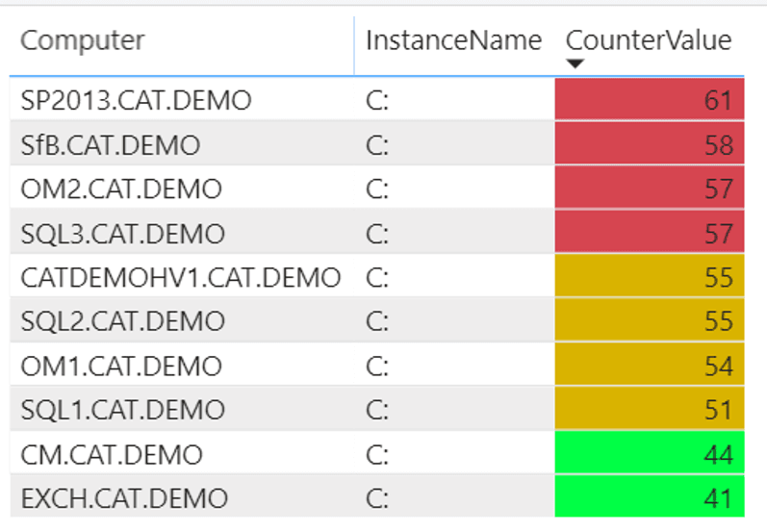
Task: Select the CATDEMOHV1.CAT.DEMO computer cell
Action: (x=181, y=278)
